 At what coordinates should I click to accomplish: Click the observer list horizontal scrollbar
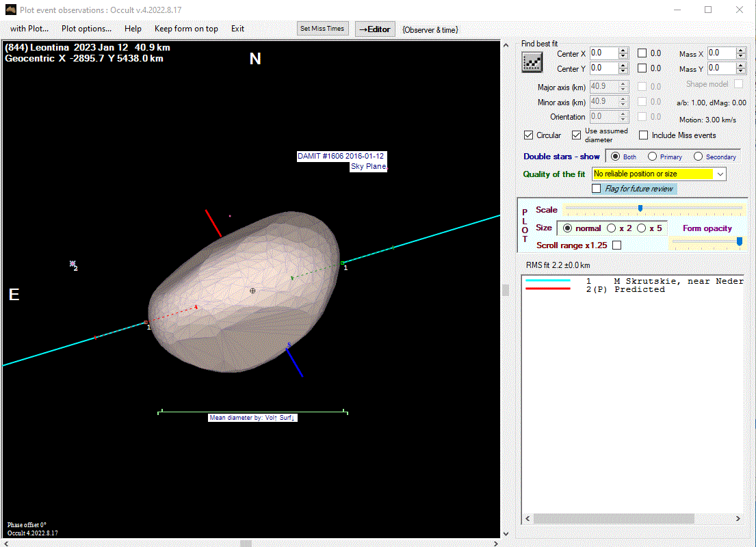pos(613,518)
